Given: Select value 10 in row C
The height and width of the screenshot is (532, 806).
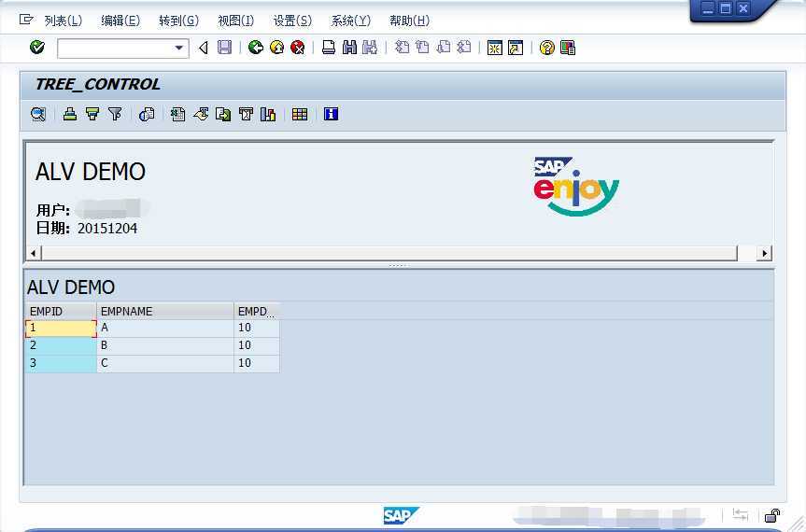Looking at the screenshot, I should [x=257, y=363].
